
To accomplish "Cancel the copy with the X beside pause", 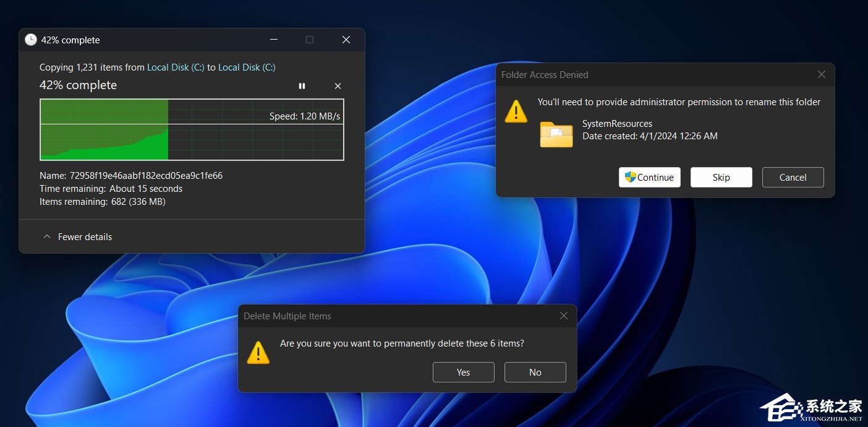I will (x=338, y=86).
